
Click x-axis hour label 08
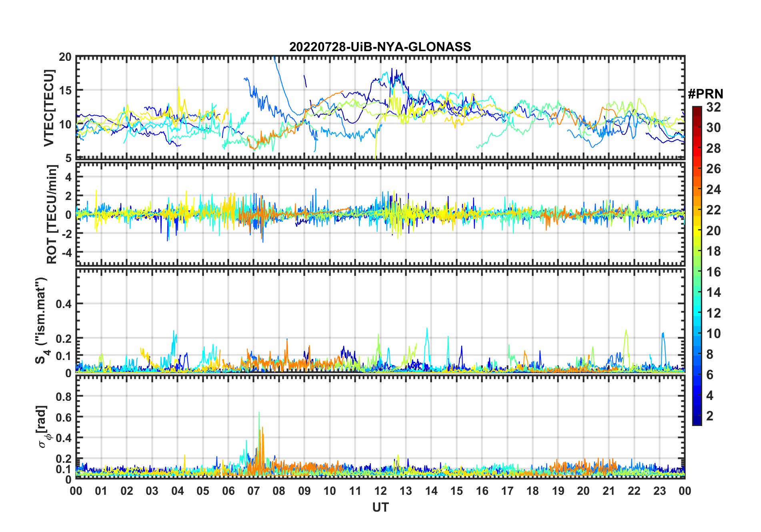[x=279, y=491]
